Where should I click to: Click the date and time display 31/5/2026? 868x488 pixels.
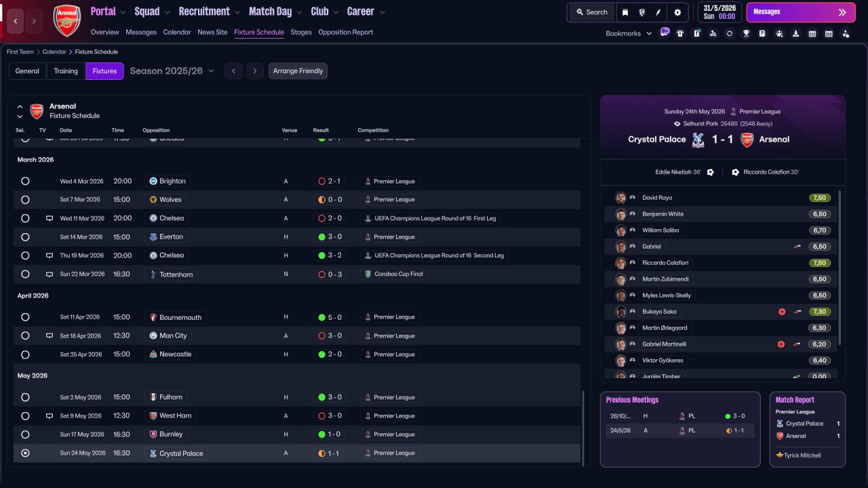pos(719,12)
